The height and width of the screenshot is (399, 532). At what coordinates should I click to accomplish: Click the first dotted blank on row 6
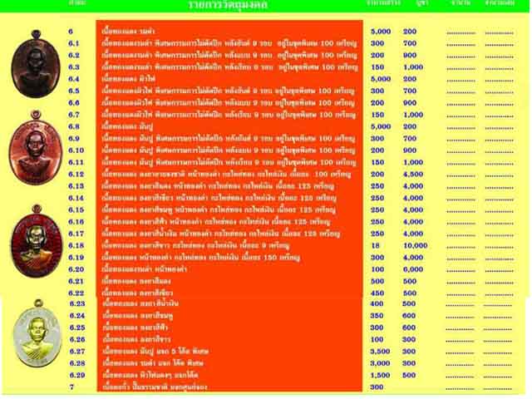tap(461, 33)
